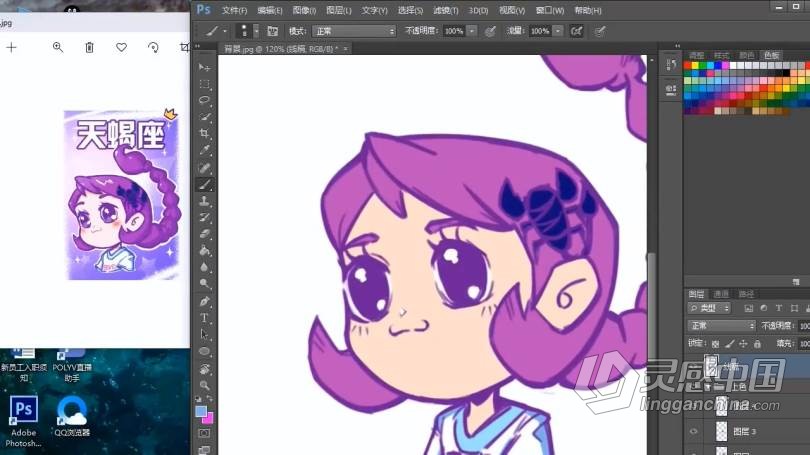The height and width of the screenshot is (455, 810).
Task: Select the Hand tool
Action: tap(205, 369)
